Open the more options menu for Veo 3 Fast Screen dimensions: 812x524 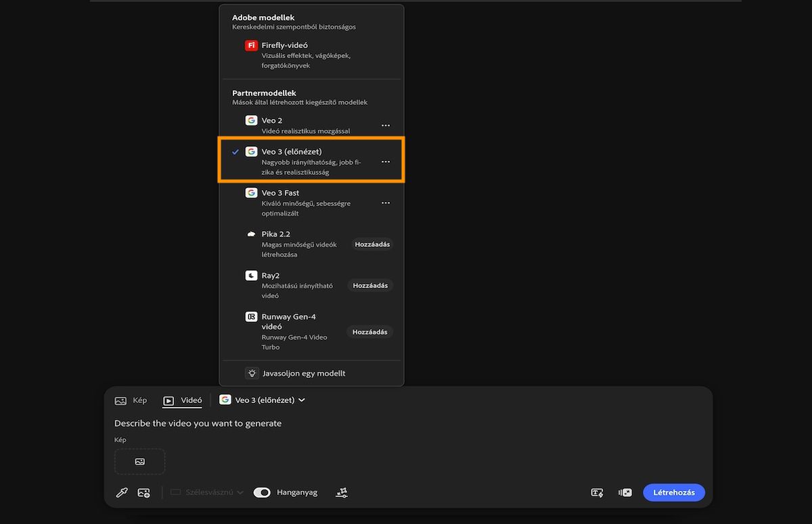pos(386,203)
